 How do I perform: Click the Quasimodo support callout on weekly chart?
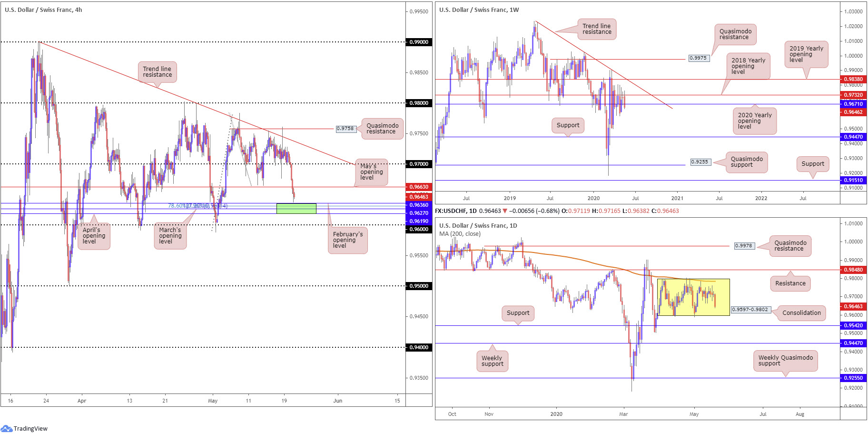pyautogui.click(x=747, y=162)
